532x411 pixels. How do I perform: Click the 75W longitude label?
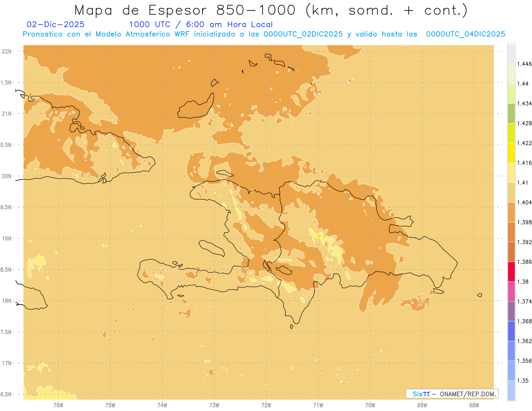(x=110, y=405)
